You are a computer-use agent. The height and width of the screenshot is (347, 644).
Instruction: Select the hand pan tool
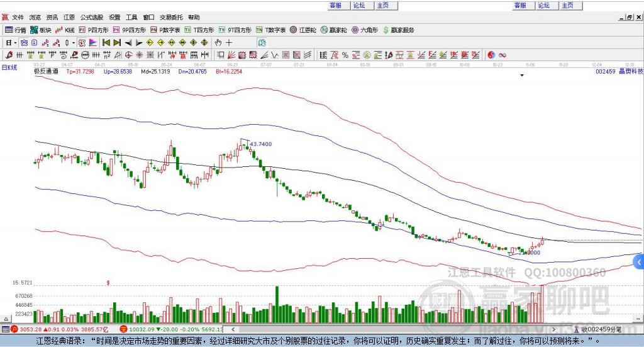click(x=218, y=43)
